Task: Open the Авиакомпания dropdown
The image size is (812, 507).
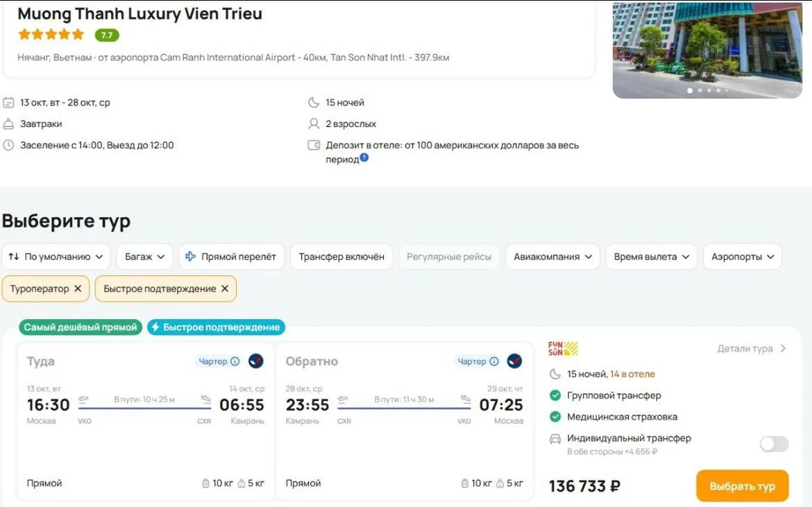Action: 552,257
